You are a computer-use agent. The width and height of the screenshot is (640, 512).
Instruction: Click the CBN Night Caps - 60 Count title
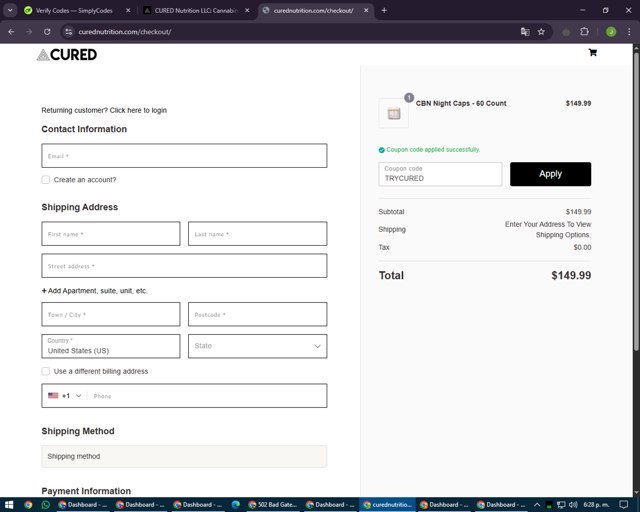pyautogui.click(x=461, y=103)
